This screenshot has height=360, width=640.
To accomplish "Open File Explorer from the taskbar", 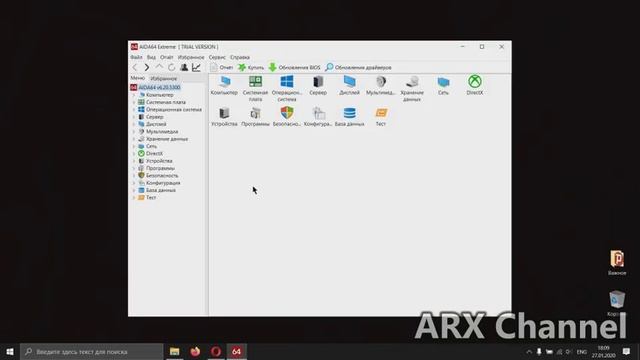I will tap(175, 351).
